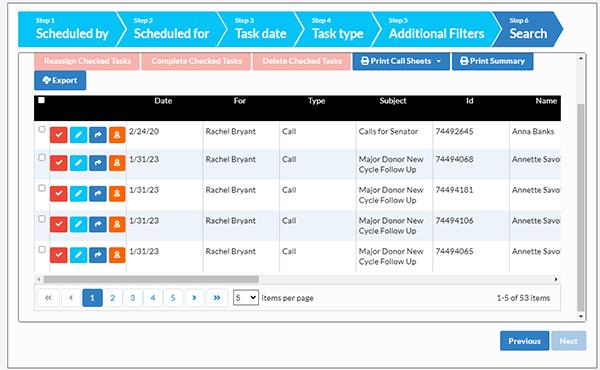600x370 pixels.
Task: Reassign the task with Id 74494068
Action: tap(98, 163)
